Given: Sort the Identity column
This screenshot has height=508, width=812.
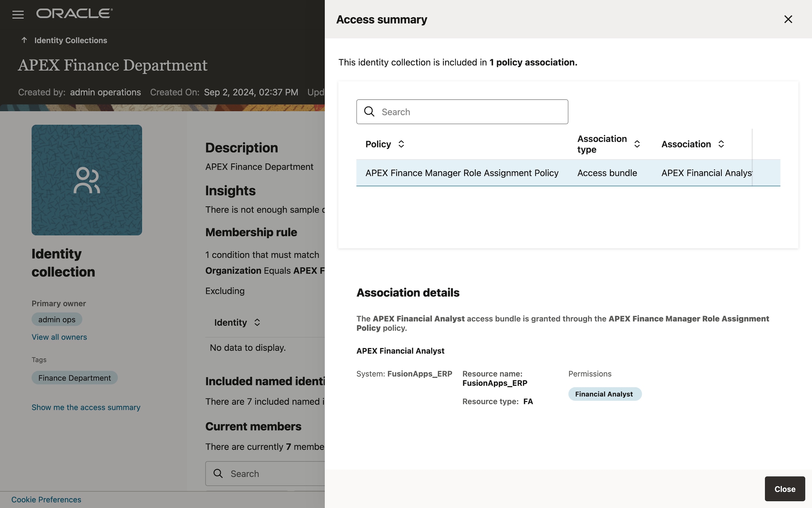Looking at the screenshot, I should (257, 322).
